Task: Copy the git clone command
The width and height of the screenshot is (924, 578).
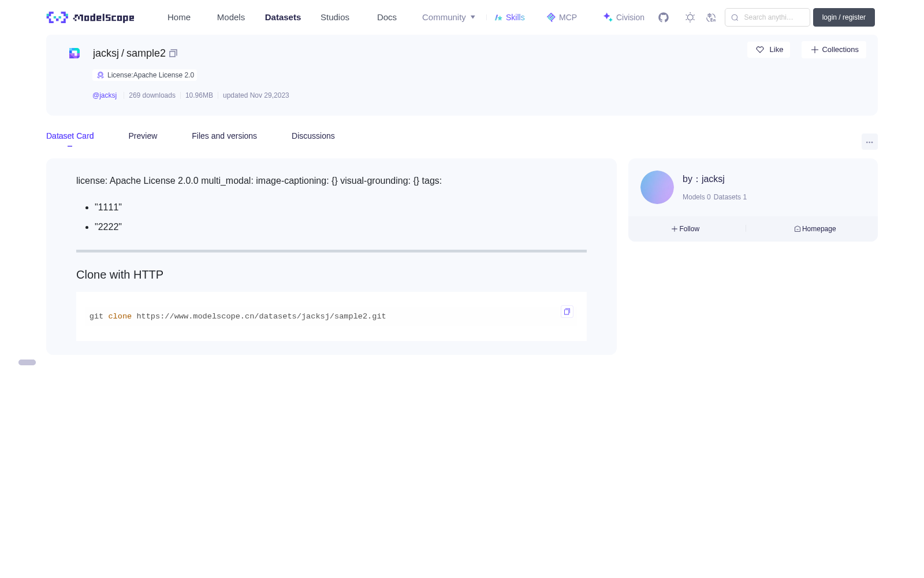Action: (x=567, y=312)
